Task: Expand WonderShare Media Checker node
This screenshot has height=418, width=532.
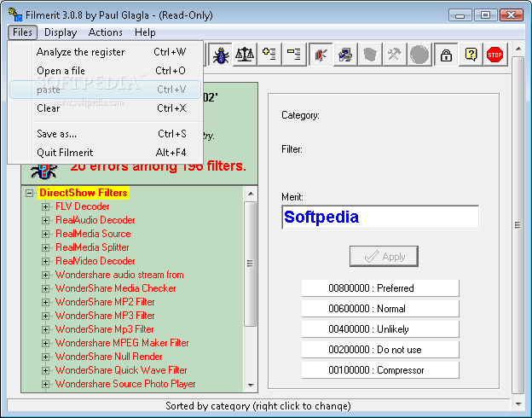Action: pyautogui.click(x=45, y=288)
